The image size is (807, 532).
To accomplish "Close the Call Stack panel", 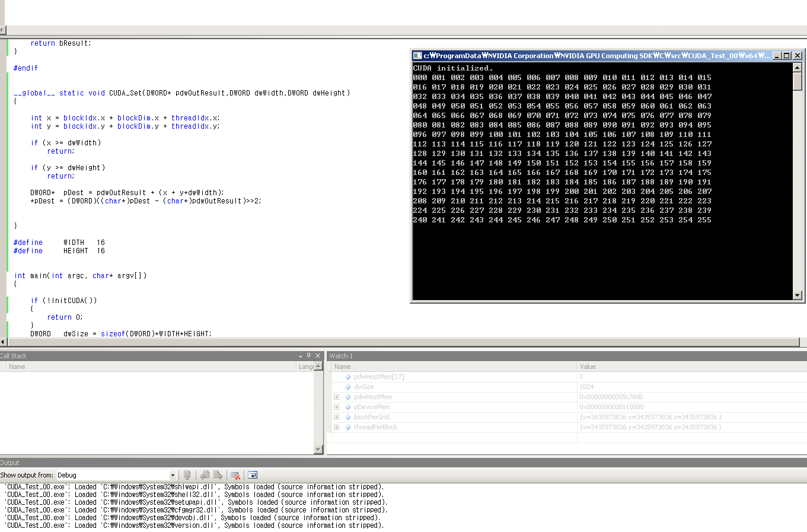I will 318,356.
